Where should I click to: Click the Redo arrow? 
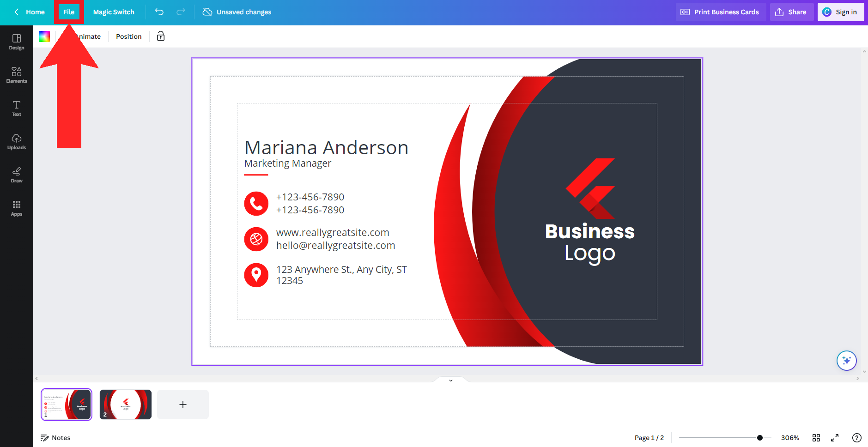[x=181, y=12]
